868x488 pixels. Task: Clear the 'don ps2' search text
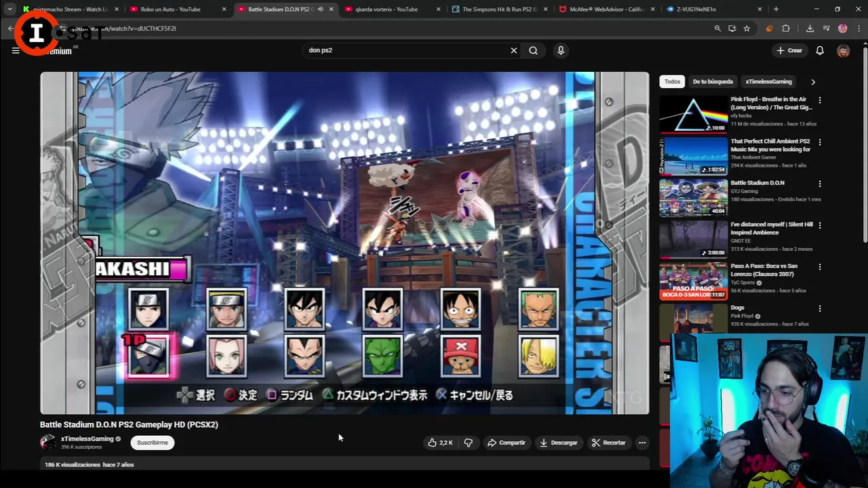(514, 50)
